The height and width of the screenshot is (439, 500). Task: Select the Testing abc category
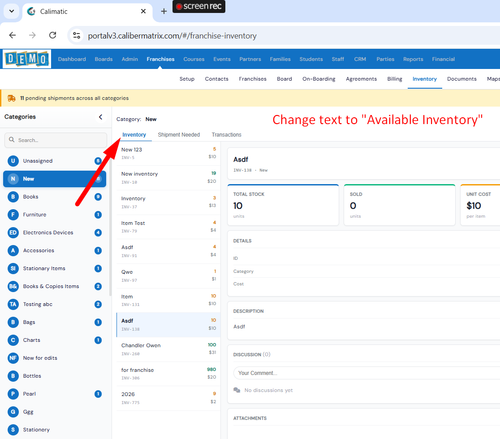click(55, 304)
